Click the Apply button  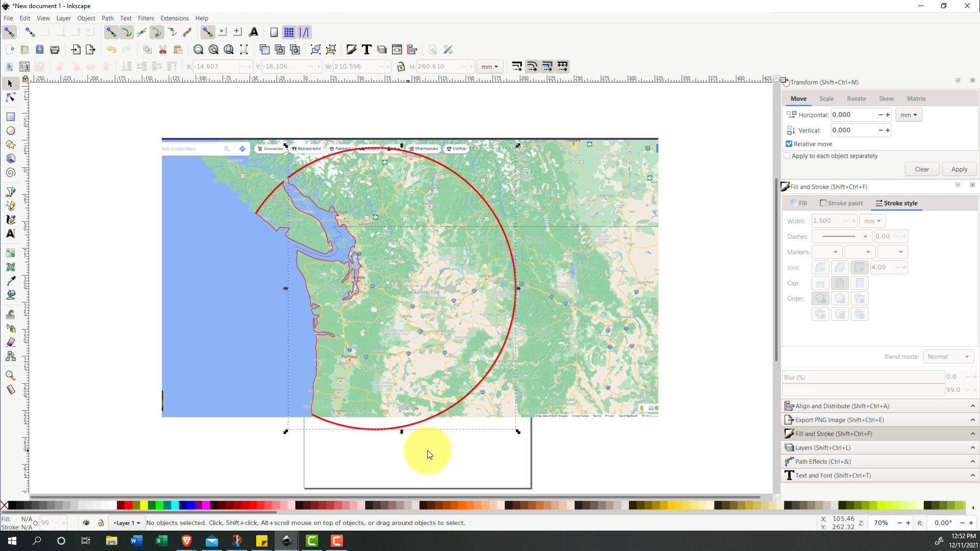point(959,169)
